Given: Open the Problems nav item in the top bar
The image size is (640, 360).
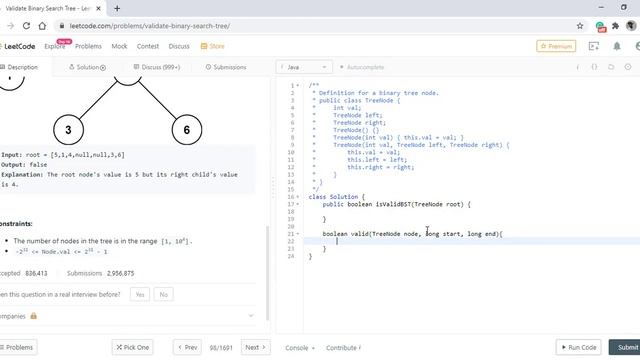Looking at the screenshot, I should point(88,46).
